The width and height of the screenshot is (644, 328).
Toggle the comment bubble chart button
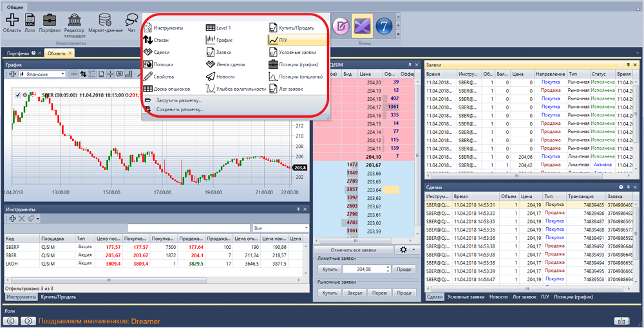[120, 74]
